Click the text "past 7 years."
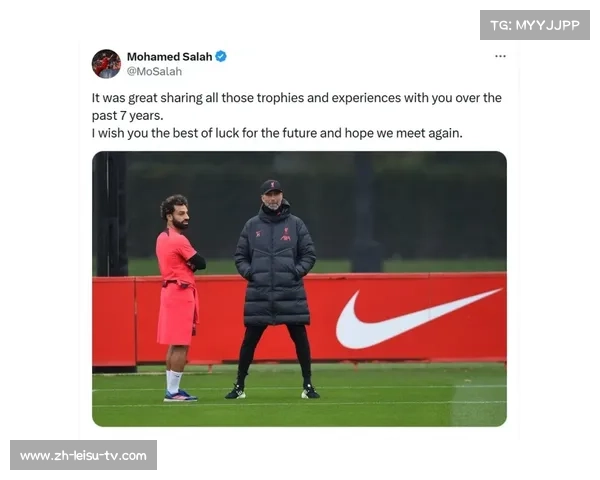600x480 pixels. click(127, 116)
